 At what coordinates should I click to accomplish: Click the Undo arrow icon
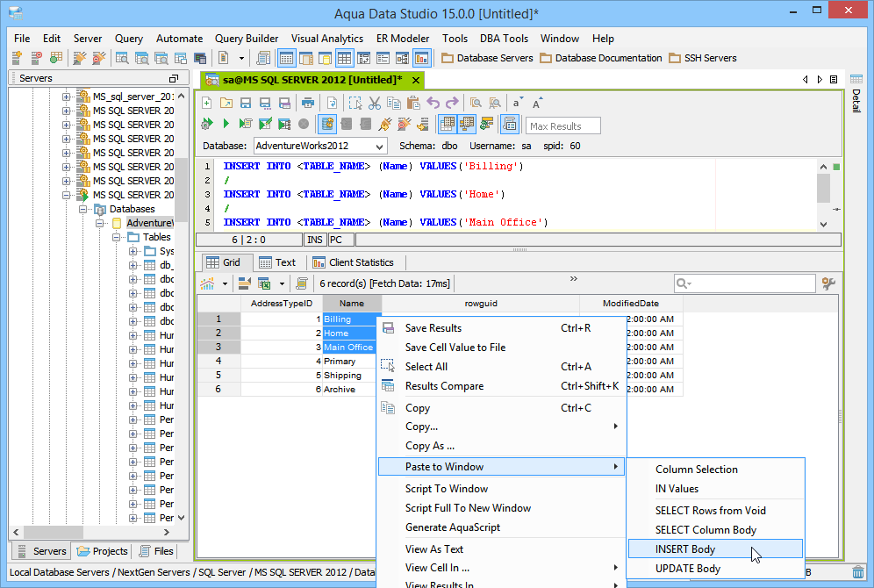pyautogui.click(x=433, y=103)
